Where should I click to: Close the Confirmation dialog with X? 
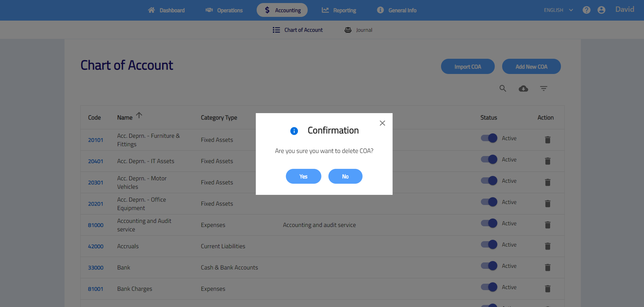tap(382, 123)
